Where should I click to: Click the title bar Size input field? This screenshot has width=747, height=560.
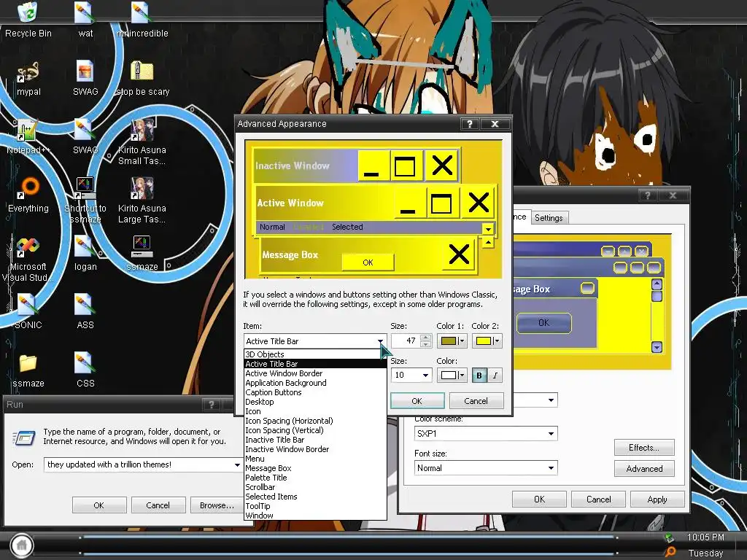point(406,341)
